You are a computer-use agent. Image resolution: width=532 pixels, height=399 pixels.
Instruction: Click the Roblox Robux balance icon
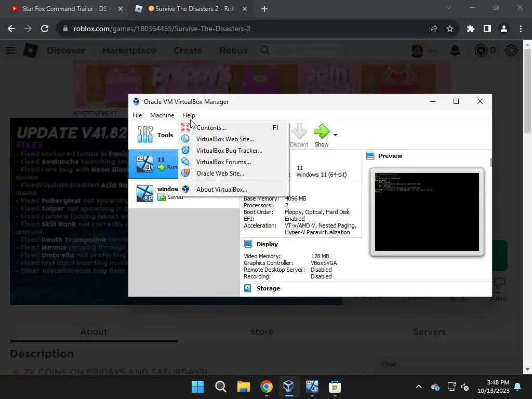click(481, 50)
